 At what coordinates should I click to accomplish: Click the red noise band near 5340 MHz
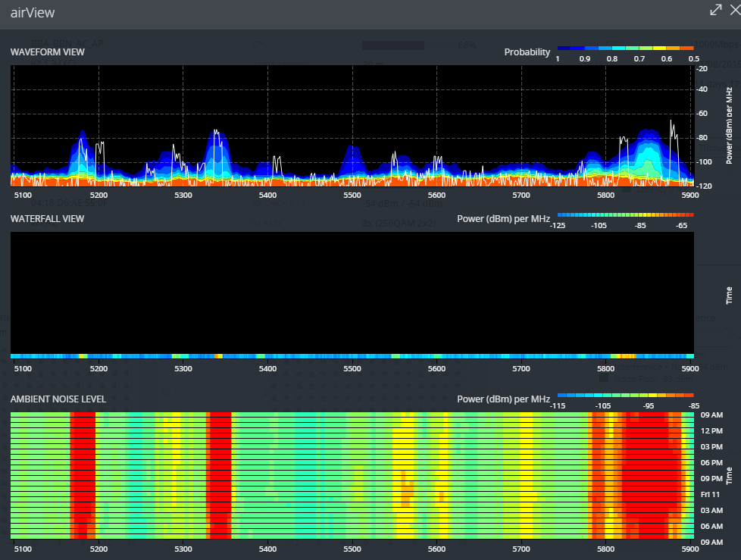tap(220, 474)
